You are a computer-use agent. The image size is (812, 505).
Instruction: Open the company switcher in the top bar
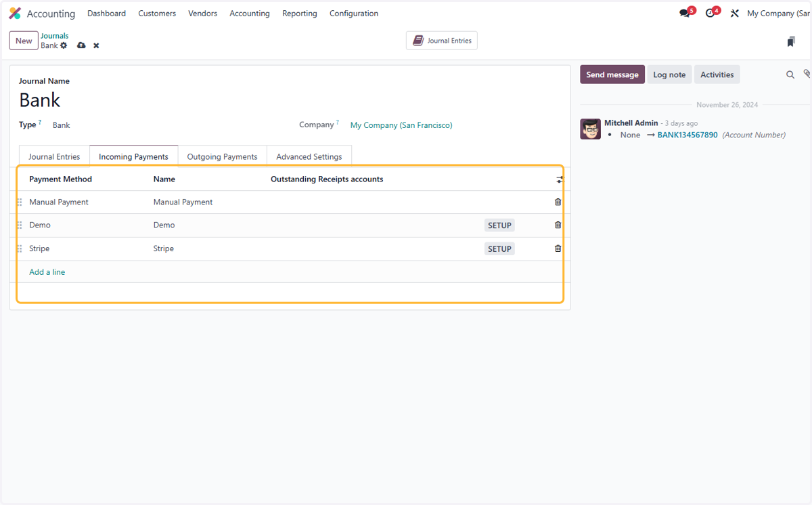(x=778, y=14)
